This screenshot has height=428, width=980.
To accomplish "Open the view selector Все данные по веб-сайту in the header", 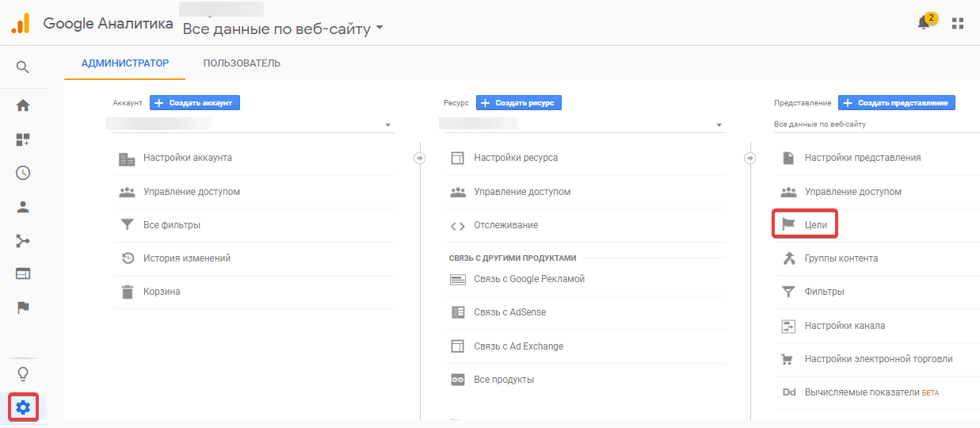I will tap(283, 29).
